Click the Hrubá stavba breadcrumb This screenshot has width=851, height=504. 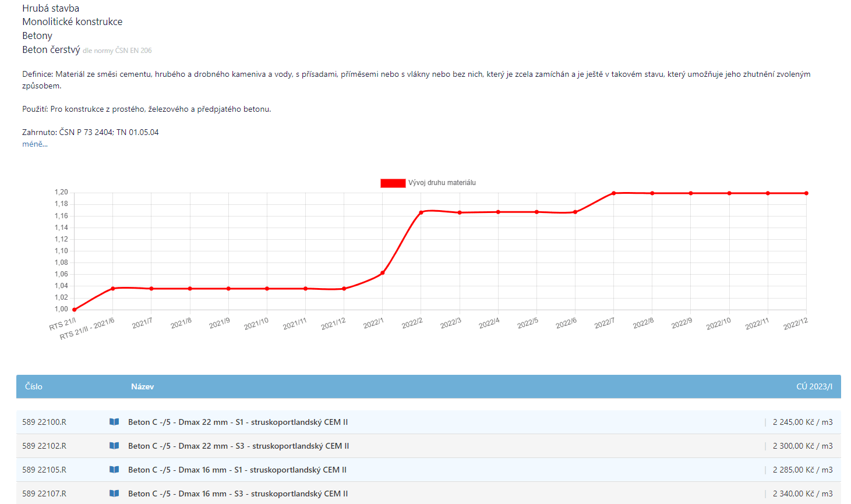[51, 8]
